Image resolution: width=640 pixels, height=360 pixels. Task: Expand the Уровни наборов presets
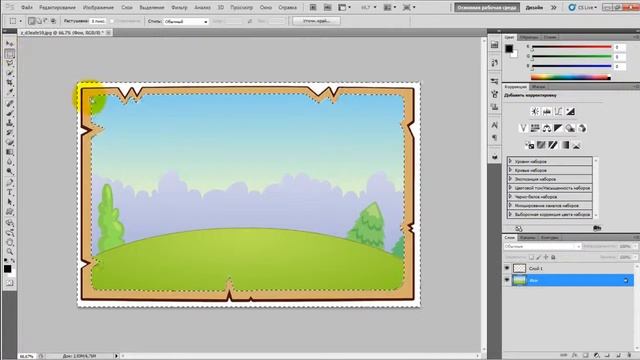(x=550, y=161)
